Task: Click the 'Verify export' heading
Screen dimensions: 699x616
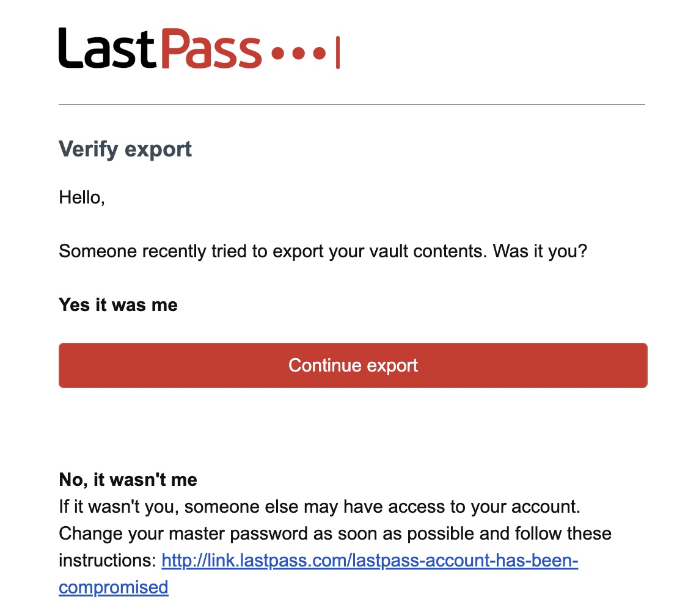Action: [125, 148]
